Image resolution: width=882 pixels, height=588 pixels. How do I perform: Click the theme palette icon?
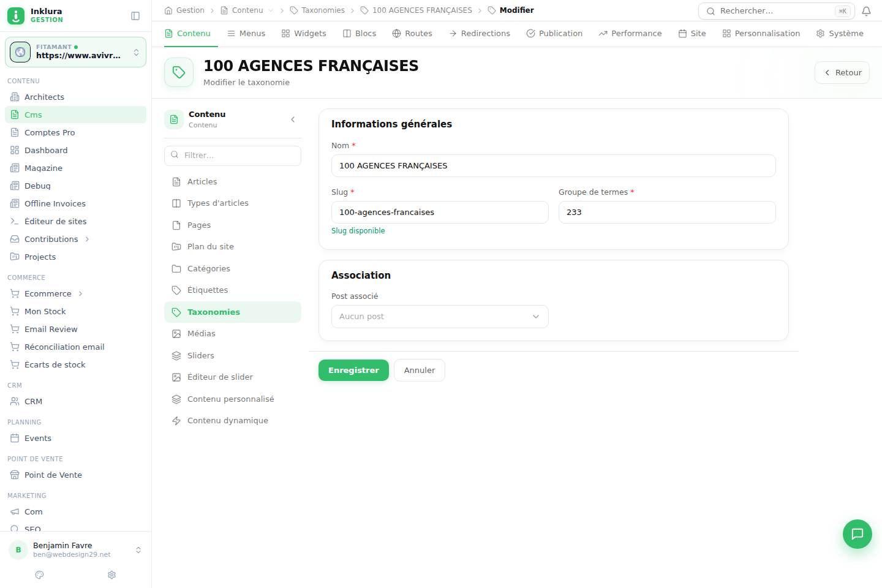coord(40,575)
